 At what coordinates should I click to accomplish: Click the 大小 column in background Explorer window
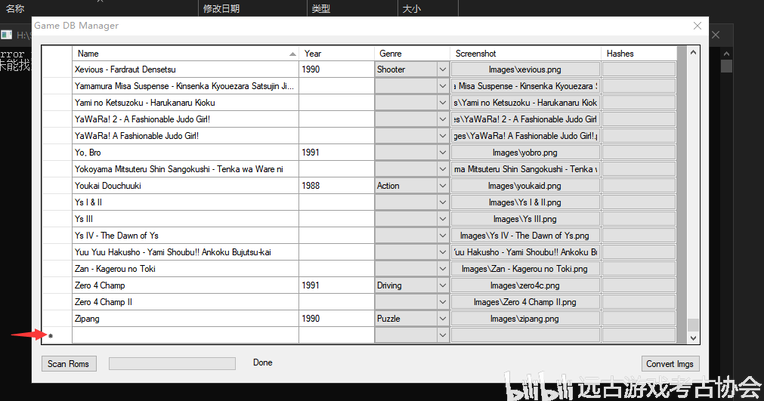click(412, 8)
